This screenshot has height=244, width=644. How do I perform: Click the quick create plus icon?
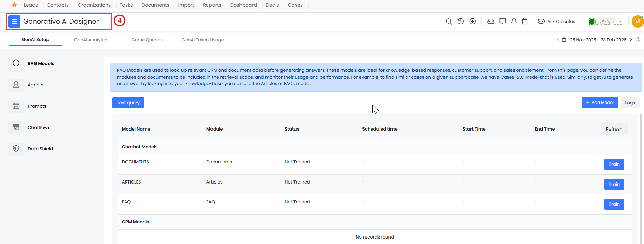coord(472,21)
